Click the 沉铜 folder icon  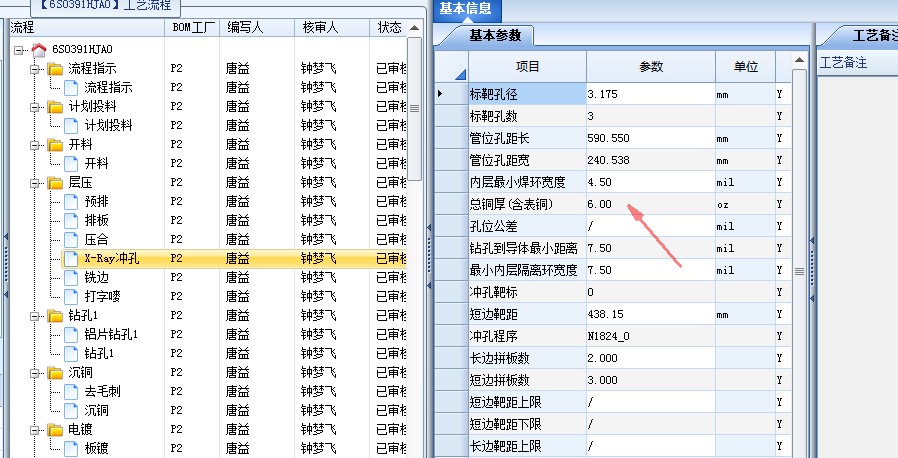(56, 373)
